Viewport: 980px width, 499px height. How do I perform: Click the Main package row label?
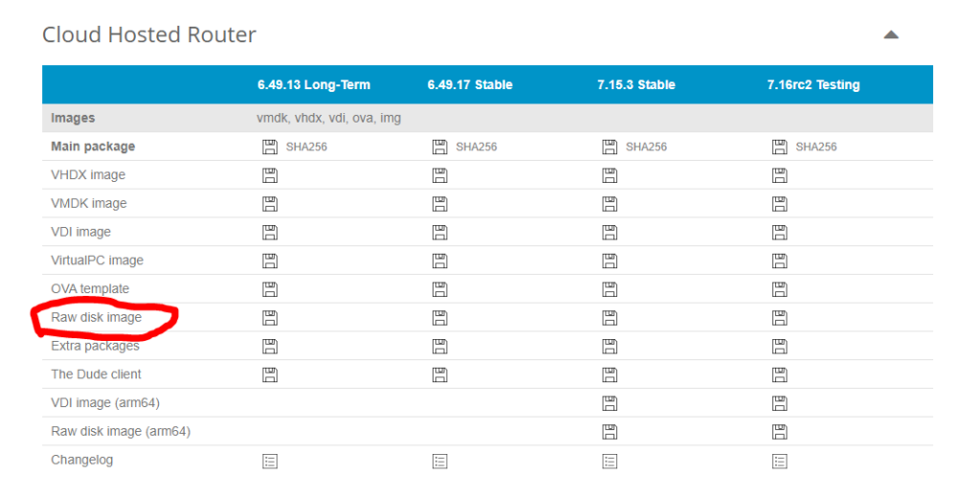[x=93, y=147]
